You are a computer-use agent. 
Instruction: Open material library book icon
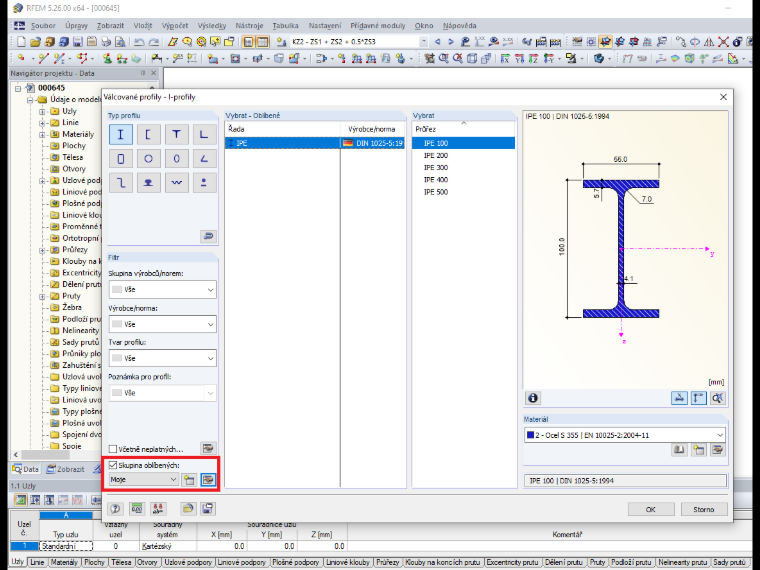[680, 450]
